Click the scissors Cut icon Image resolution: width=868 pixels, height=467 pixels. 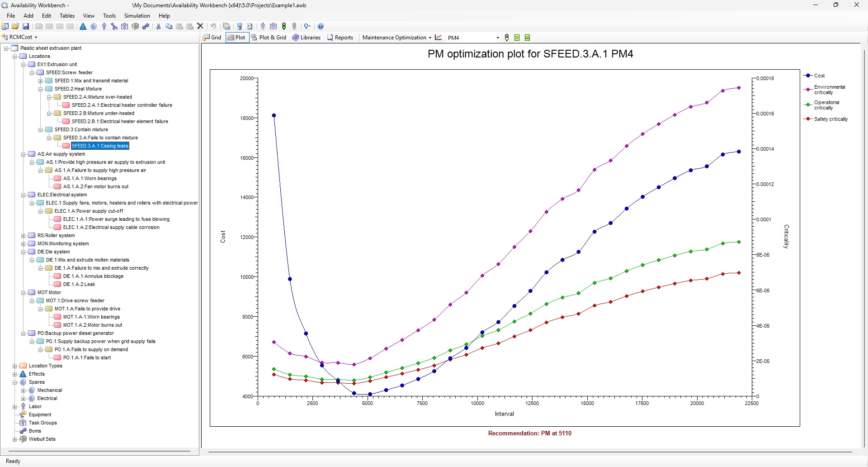(x=159, y=26)
